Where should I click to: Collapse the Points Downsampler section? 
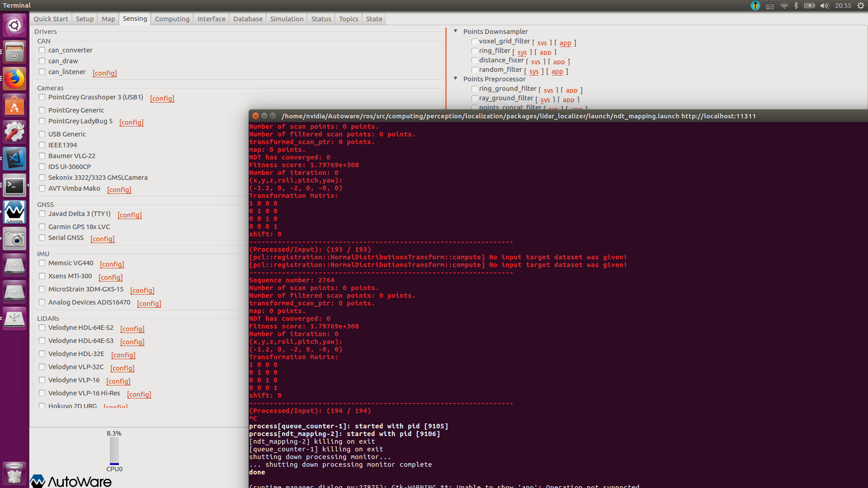pyautogui.click(x=455, y=31)
